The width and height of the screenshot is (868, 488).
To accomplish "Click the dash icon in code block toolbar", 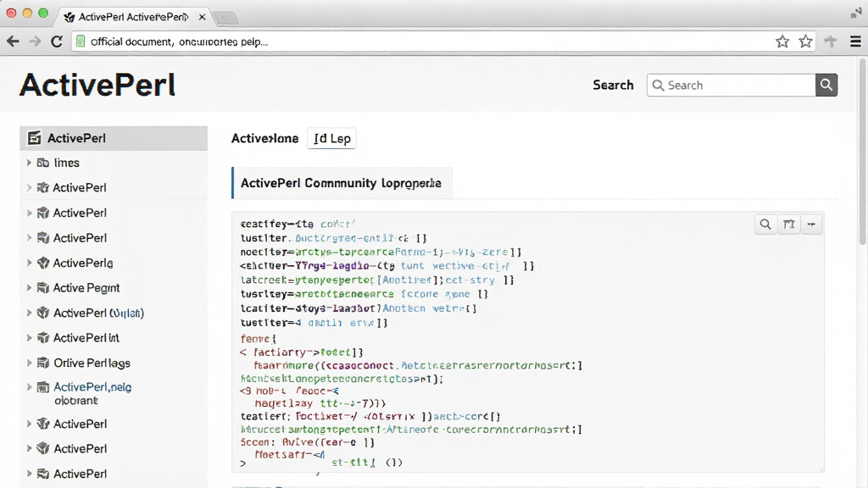I will tap(811, 224).
